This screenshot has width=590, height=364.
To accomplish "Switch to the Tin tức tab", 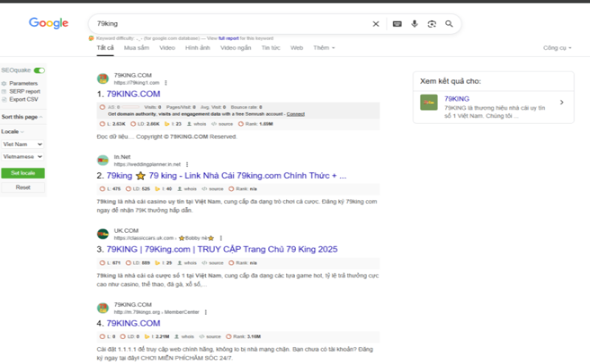I will pyautogui.click(x=271, y=48).
